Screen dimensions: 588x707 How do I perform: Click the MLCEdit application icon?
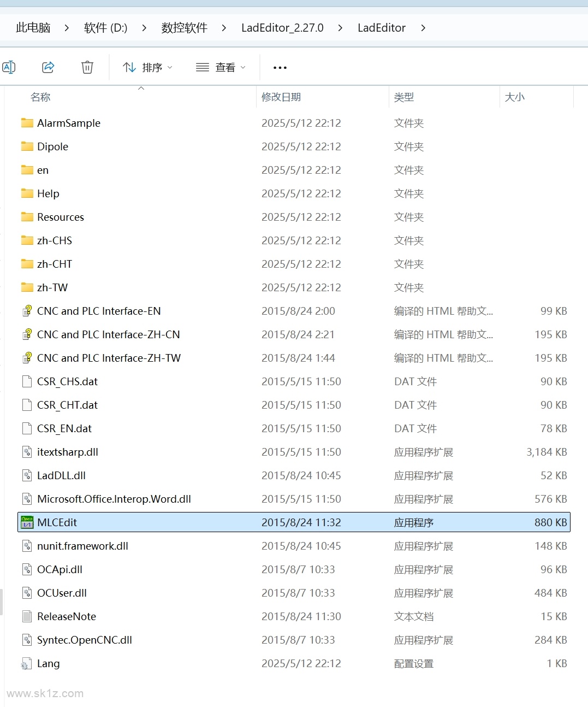tap(27, 522)
